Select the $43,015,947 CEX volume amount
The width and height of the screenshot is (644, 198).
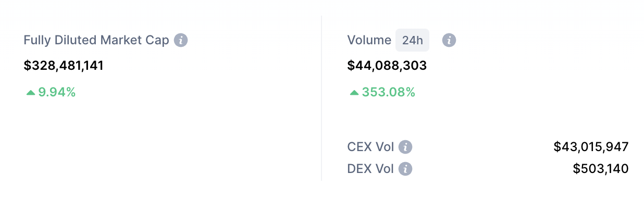coord(591,147)
